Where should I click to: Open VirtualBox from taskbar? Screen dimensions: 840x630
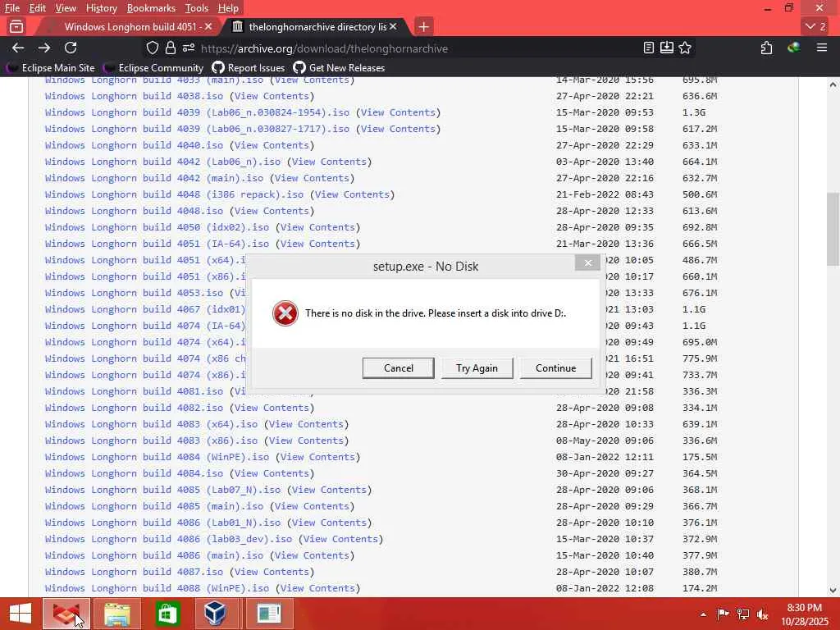click(x=216, y=614)
